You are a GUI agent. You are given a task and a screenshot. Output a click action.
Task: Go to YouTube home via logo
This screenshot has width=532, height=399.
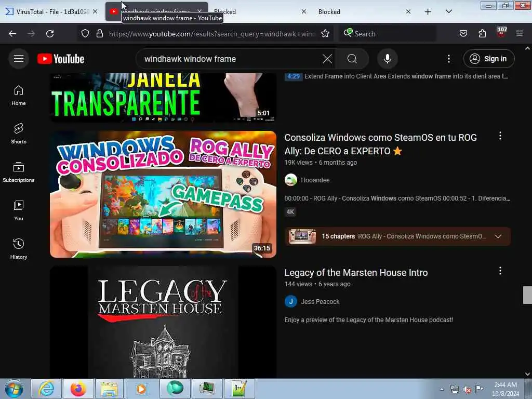61,59
